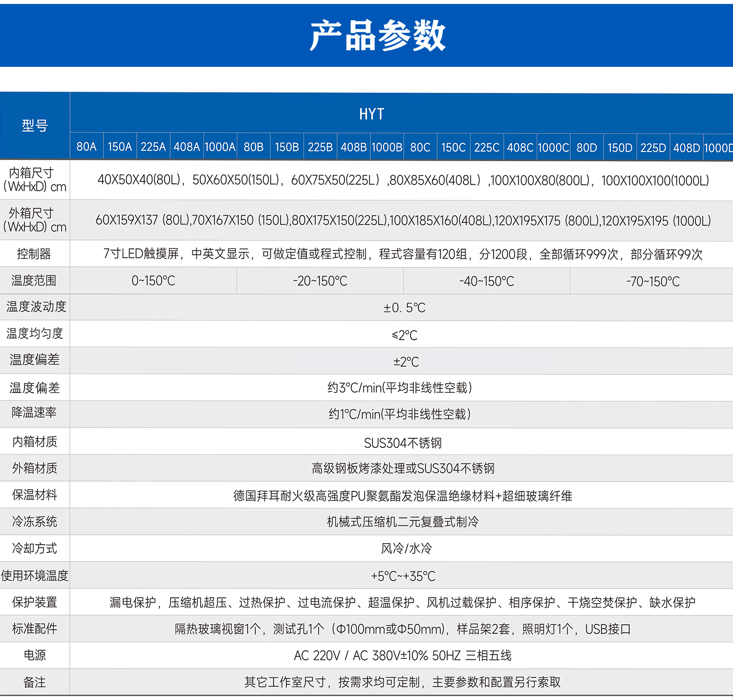Click the 外箱材质 row label
This screenshot has height=700, width=733.
coord(35,468)
